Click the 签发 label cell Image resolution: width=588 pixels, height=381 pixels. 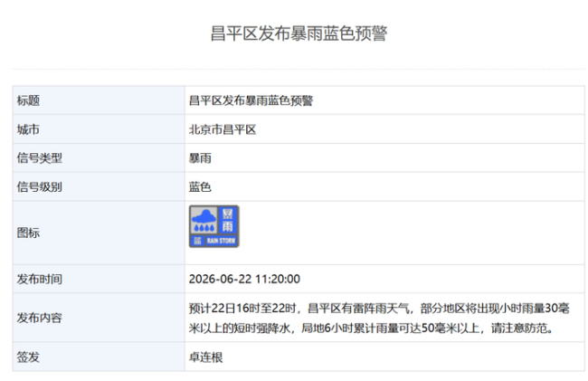(x=99, y=357)
